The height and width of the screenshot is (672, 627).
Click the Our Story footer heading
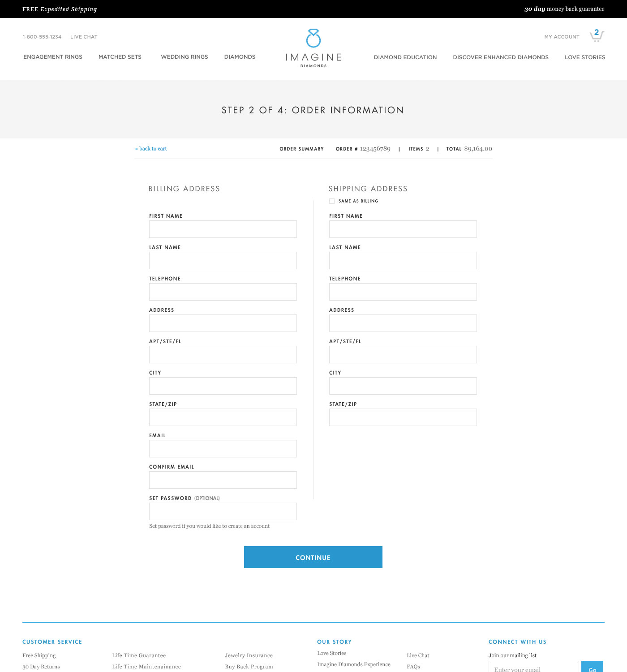[x=335, y=642]
